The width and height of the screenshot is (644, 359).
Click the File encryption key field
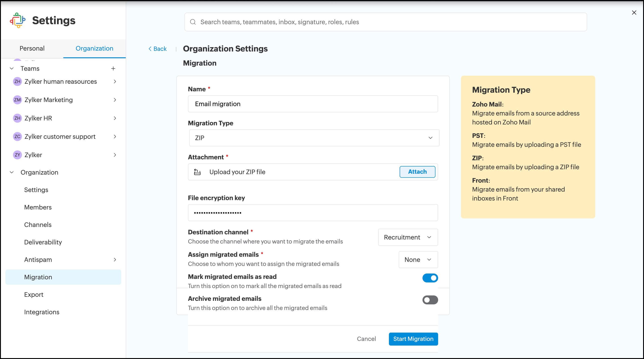[x=313, y=213]
